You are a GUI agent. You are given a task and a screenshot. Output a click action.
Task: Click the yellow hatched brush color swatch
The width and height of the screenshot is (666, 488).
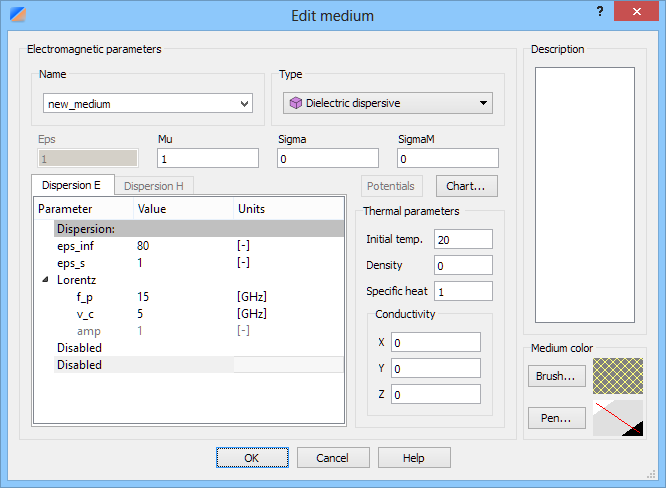click(618, 376)
